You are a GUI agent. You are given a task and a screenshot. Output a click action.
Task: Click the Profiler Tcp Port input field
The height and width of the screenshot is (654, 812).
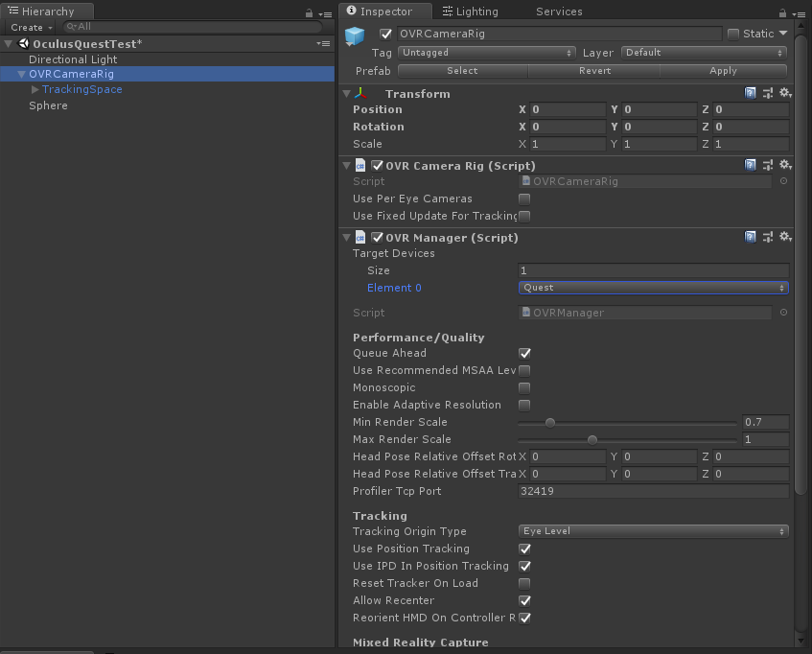(x=653, y=491)
